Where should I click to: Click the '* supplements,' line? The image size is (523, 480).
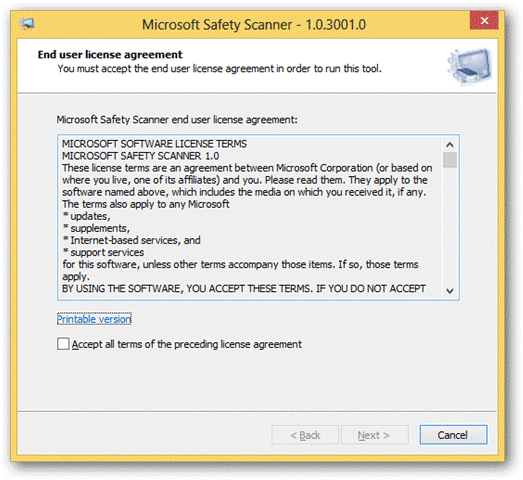[x=96, y=228]
